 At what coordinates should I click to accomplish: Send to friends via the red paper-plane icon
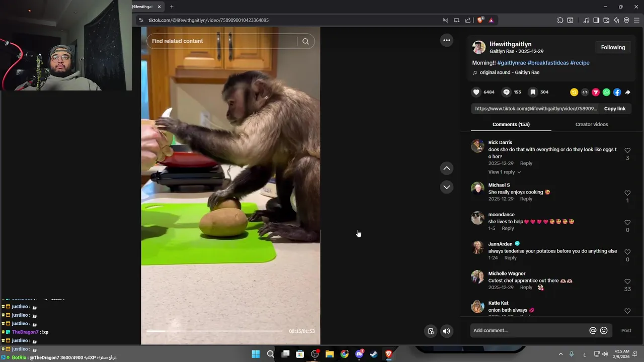[x=596, y=92]
